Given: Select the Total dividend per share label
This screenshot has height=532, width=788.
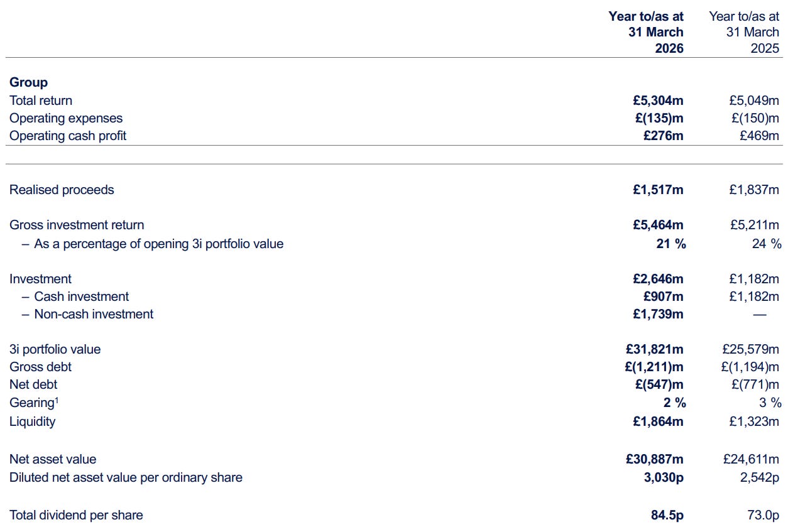Looking at the screenshot, I should [x=76, y=515].
